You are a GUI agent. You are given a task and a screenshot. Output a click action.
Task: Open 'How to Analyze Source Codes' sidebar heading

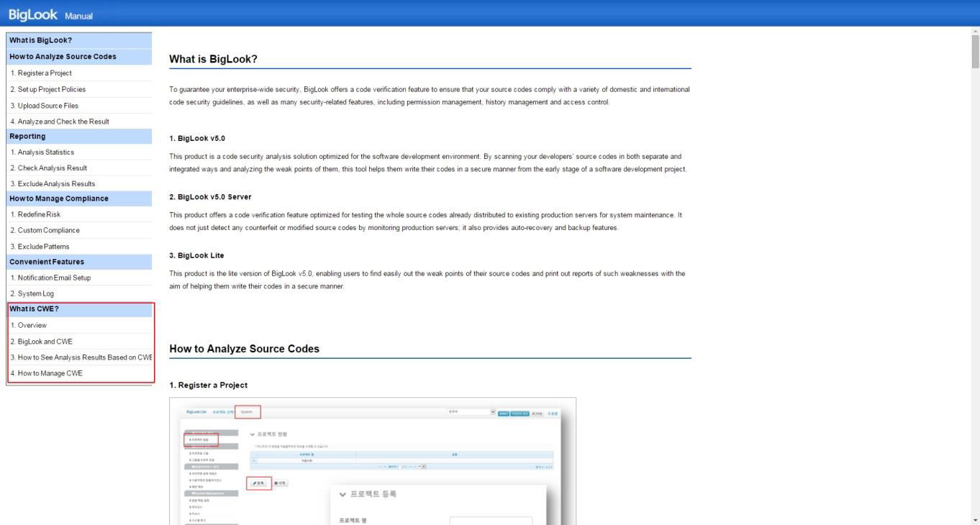pos(79,56)
